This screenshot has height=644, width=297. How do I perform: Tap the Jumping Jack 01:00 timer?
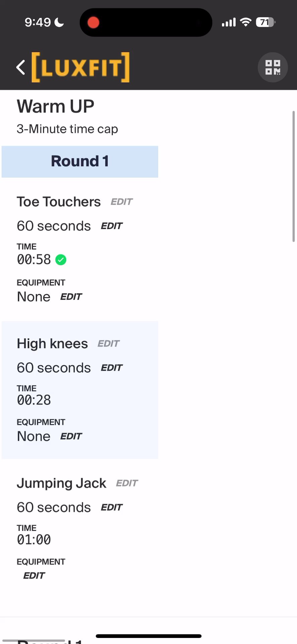(34, 540)
